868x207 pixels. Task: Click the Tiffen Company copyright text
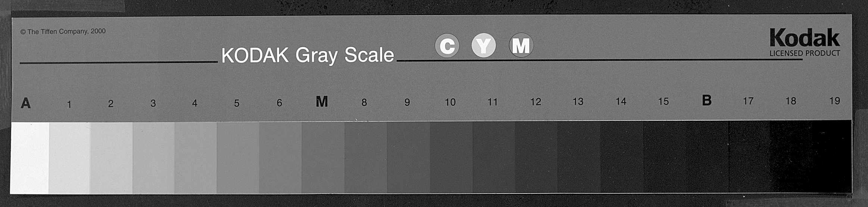[63, 31]
